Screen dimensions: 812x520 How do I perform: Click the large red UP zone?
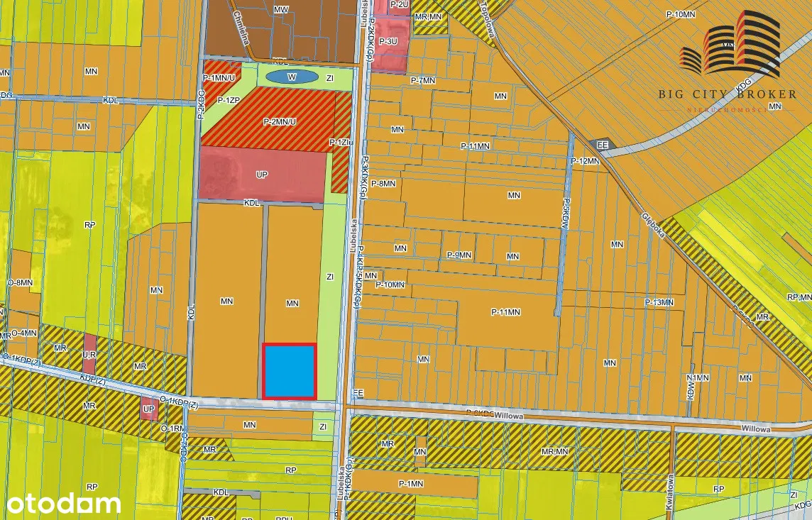point(261,174)
